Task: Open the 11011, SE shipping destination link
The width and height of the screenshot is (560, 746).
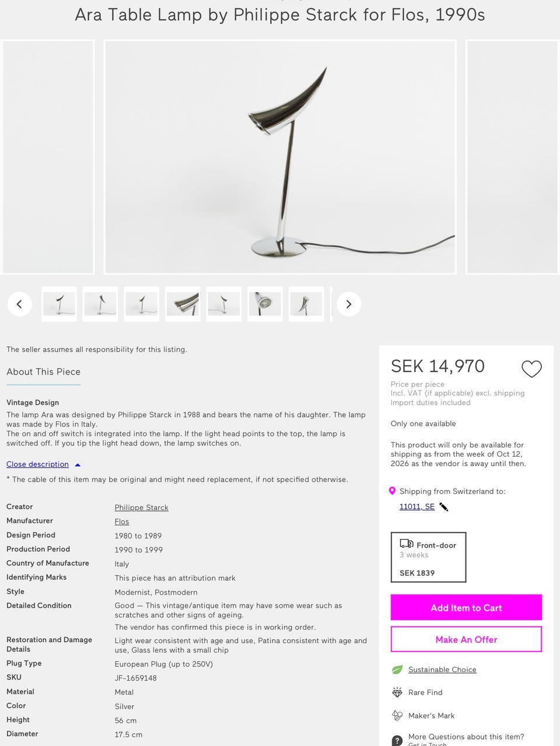Action: click(x=417, y=506)
